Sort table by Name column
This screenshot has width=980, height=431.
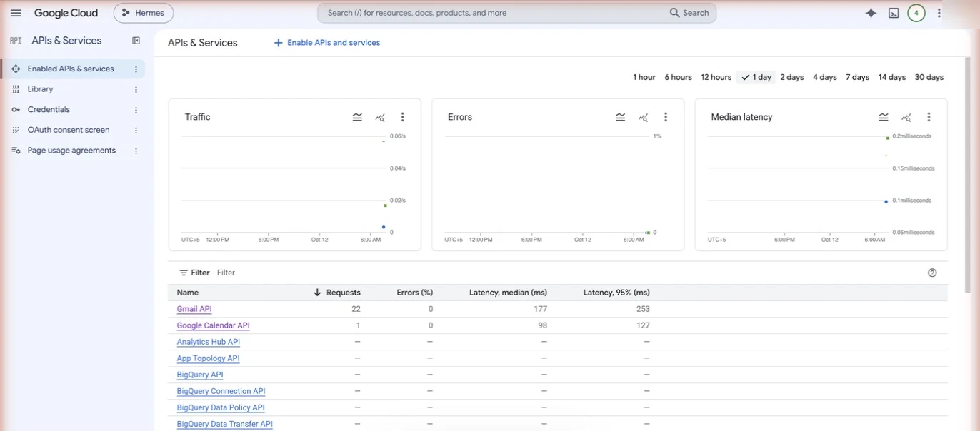(188, 293)
